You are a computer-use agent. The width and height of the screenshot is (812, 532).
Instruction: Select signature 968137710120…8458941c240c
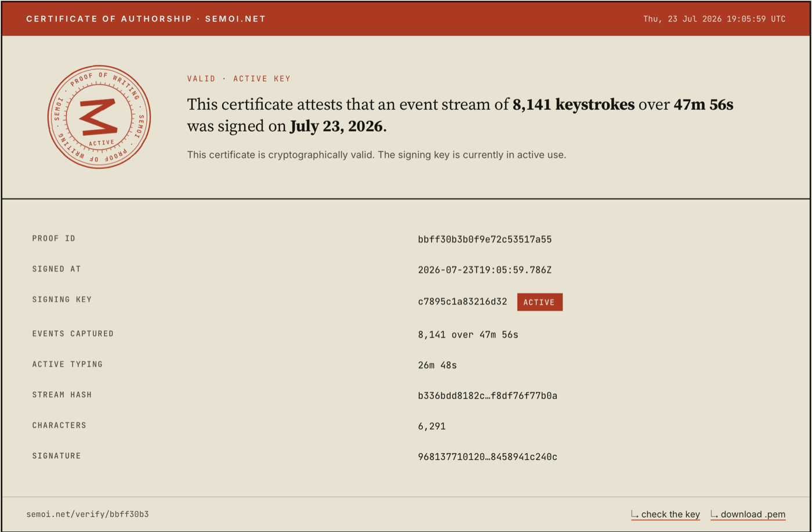488,457
